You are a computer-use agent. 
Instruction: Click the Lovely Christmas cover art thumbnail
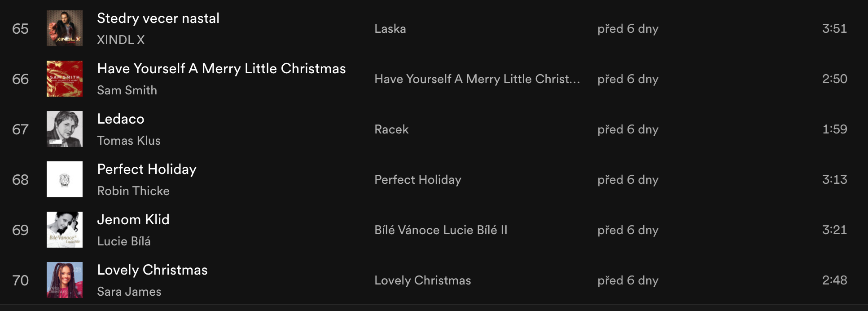[65, 280]
